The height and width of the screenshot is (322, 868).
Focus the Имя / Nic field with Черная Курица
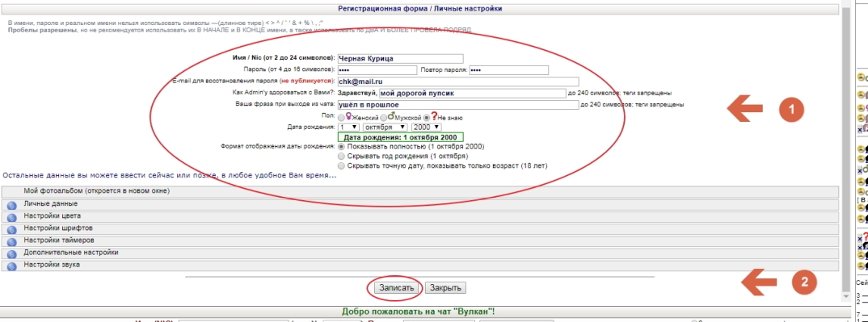[401, 59]
